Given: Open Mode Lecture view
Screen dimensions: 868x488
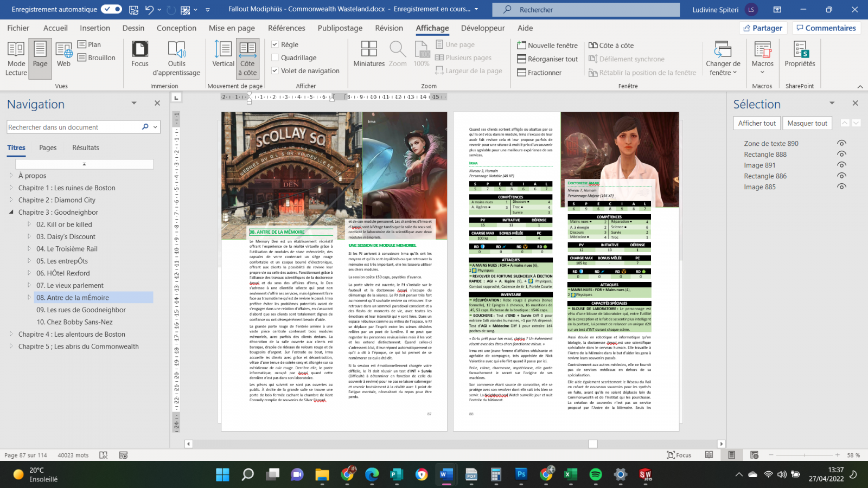Looking at the screenshot, I should click(x=16, y=58).
